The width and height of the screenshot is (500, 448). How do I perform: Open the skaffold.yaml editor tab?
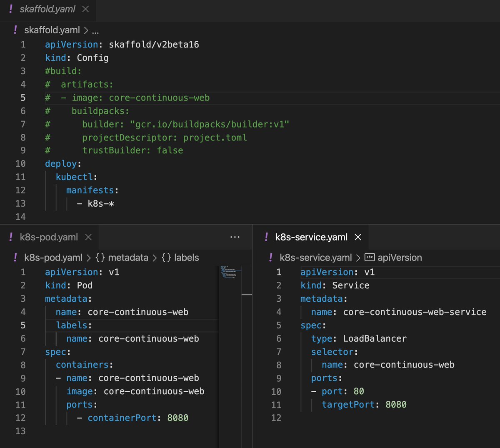pyautogui.click(x=47, y=9)
